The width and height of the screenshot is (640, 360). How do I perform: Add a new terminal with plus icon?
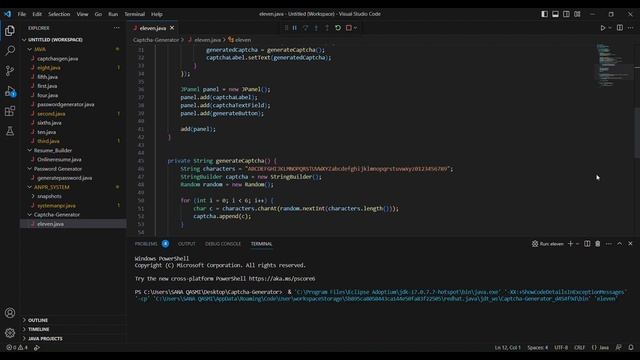(x=570, y=244)
